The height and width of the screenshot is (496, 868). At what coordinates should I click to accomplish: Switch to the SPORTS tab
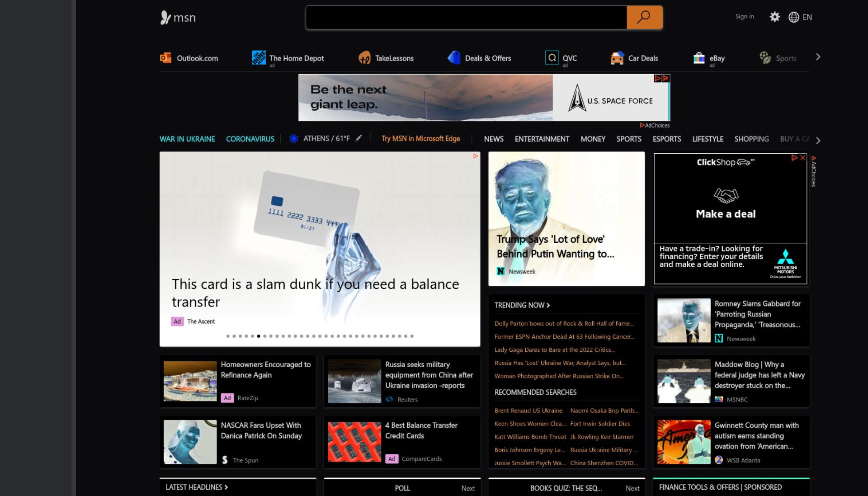(629, 139)
